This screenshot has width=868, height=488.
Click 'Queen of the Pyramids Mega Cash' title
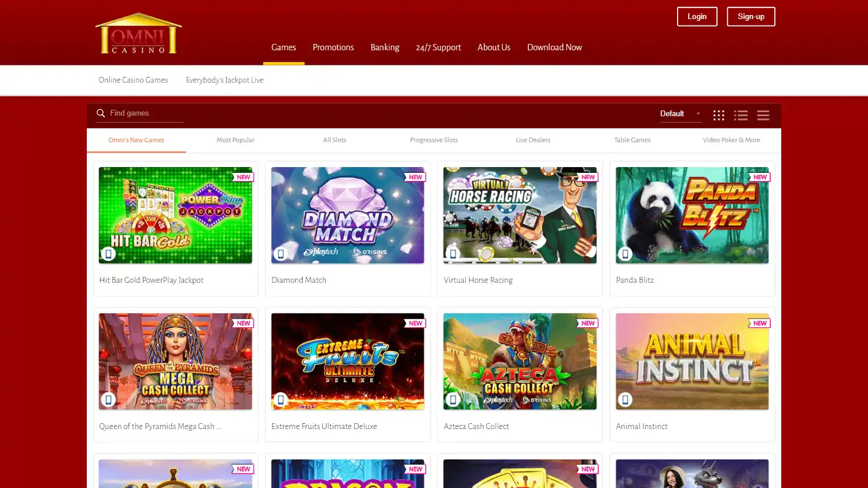(160, 426)
